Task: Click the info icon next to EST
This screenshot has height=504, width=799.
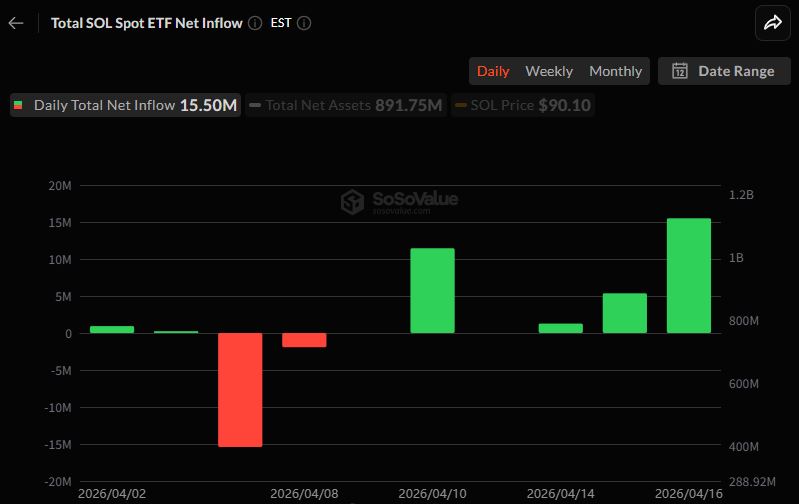Action: coord(304,22)
